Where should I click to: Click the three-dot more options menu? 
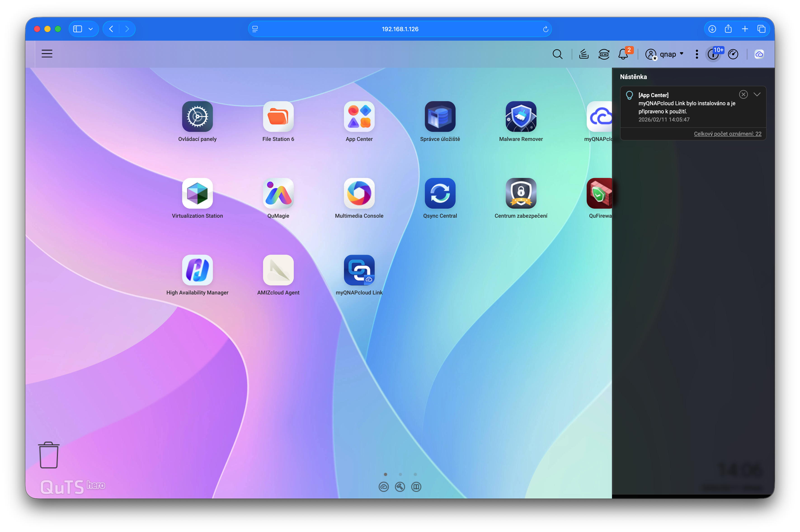697,54
